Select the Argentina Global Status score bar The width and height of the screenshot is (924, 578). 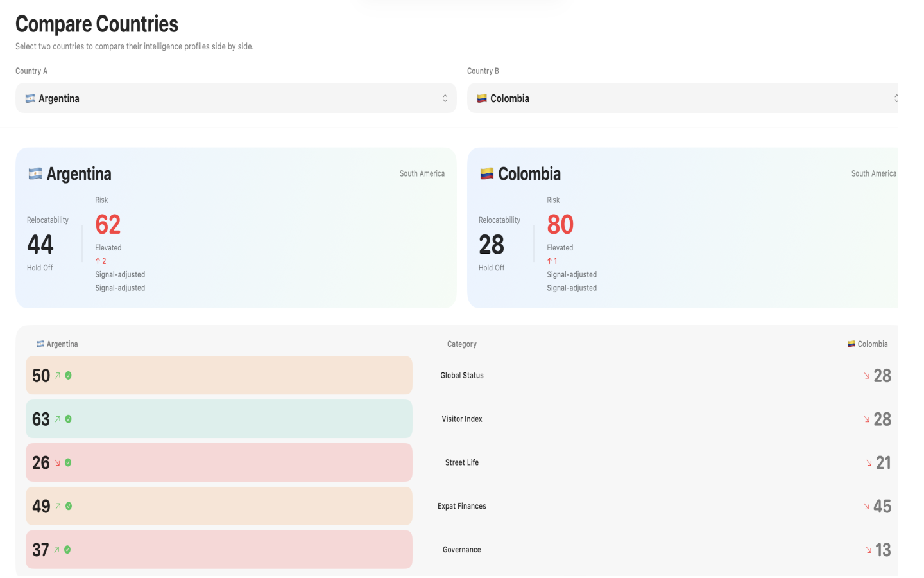coord(219,376)
